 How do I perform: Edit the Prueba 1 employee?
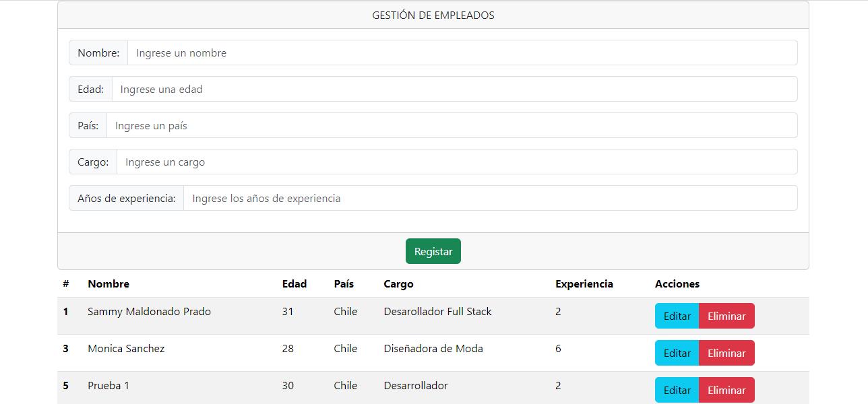tap(677, 390)
